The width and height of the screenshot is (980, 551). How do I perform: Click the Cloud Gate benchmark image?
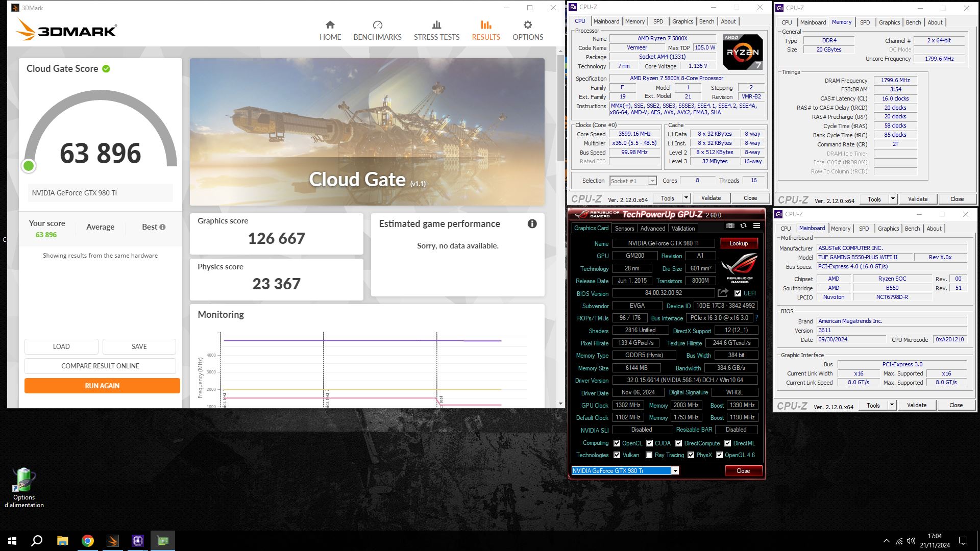pyautogui.click(x=367, y=132)
